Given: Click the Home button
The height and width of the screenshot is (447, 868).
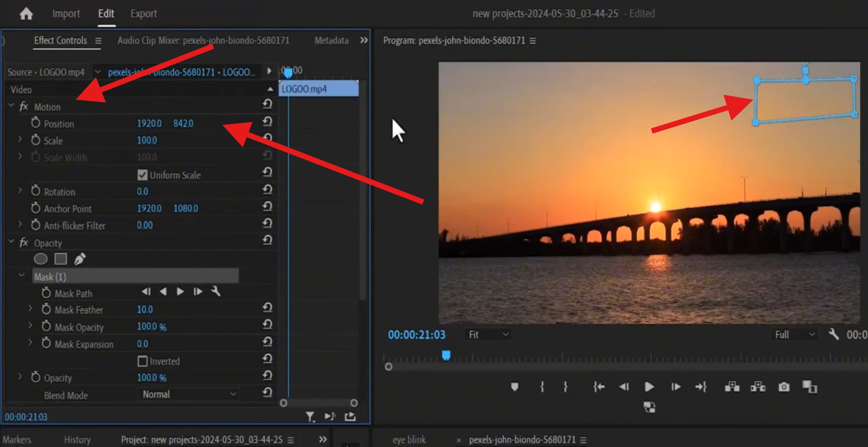Looking at the screenshot, I should click(x=26, y=14).
